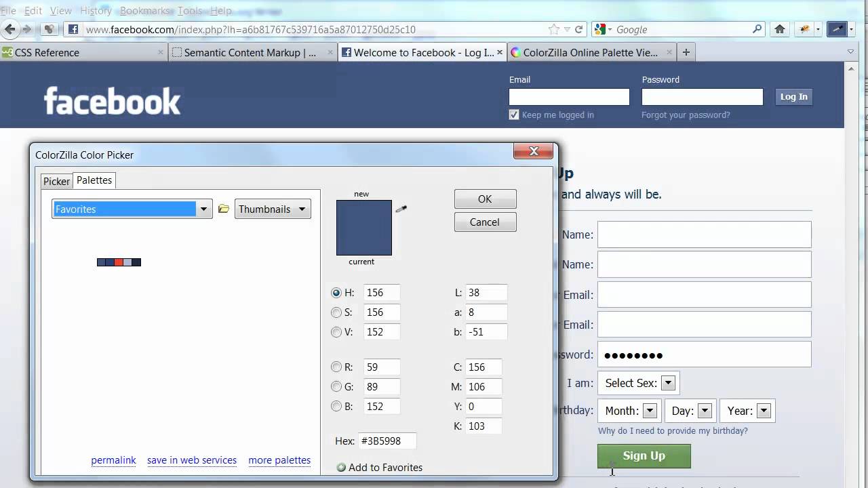Reload the page with the refresh icon
Image resolution: width=868 pixels, height=488 pixels.
[x=578, y=29]
